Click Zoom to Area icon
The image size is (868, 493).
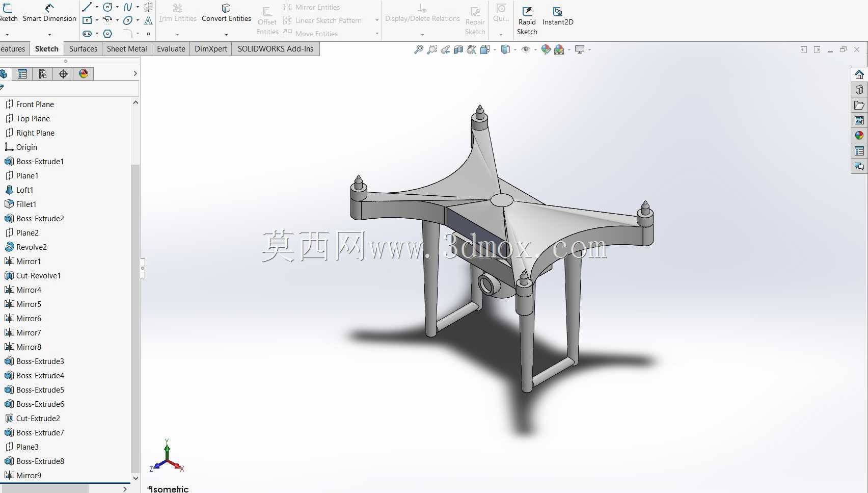(x=432, y=49)
